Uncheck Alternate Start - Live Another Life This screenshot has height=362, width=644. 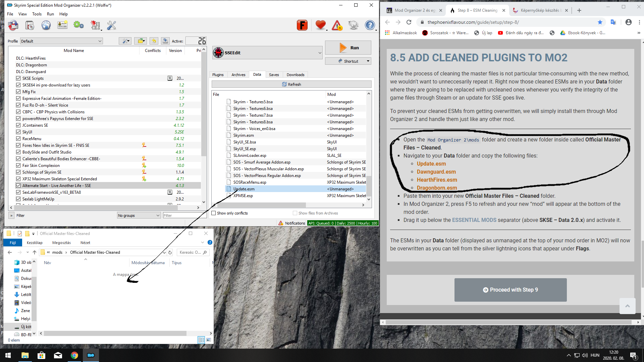pyautogui.click(x=18, y=186)
